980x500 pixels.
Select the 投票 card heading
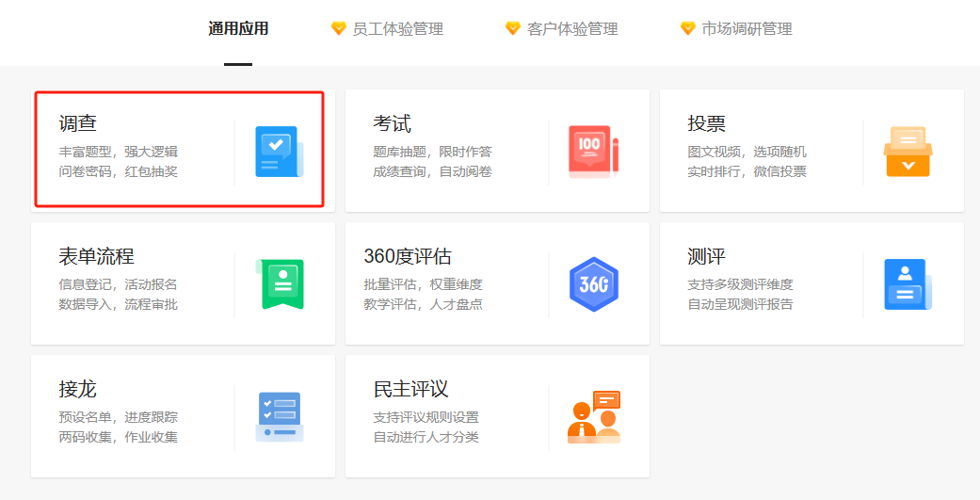706,123
